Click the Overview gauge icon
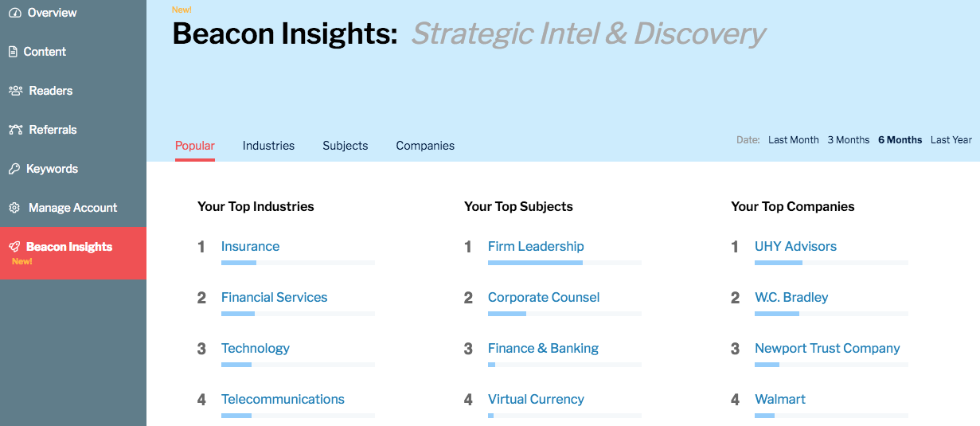The height and width of the screenshot is (426, 980). point(14,13)
